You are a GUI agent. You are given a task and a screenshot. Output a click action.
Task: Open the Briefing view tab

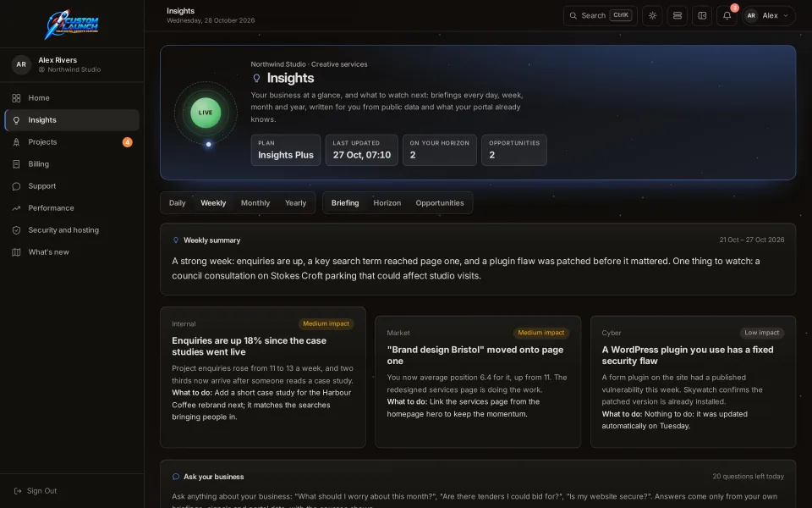click(345, 203)
